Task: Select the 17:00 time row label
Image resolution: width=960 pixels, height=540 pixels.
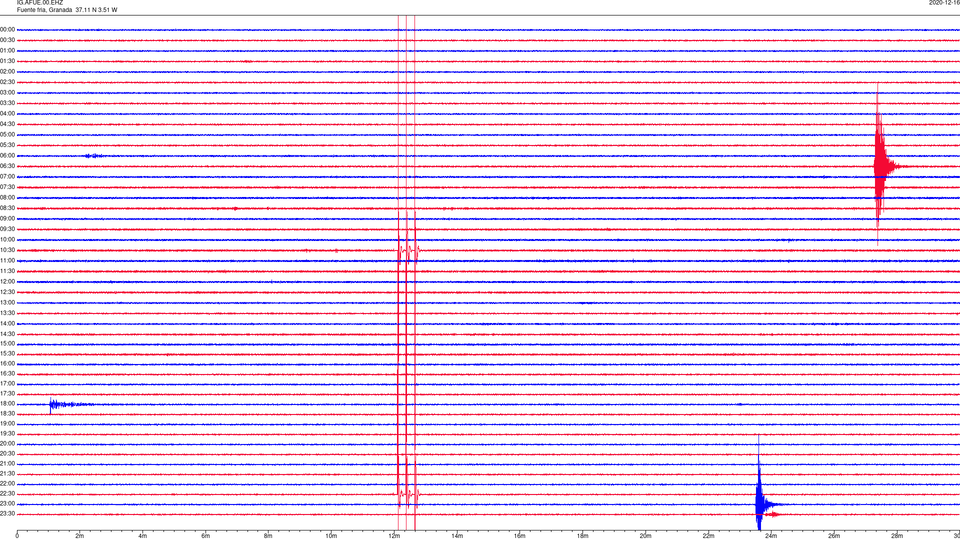Action: (x=7, y=383)
